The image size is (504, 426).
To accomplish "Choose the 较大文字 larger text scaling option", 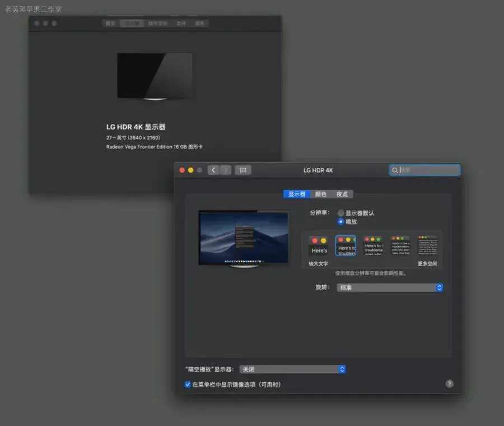I will click(319, 246).
